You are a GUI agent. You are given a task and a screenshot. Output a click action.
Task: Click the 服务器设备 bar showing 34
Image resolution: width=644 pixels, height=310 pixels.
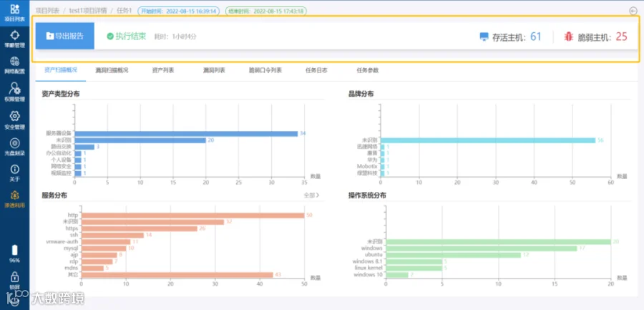[x=186, y=134]
